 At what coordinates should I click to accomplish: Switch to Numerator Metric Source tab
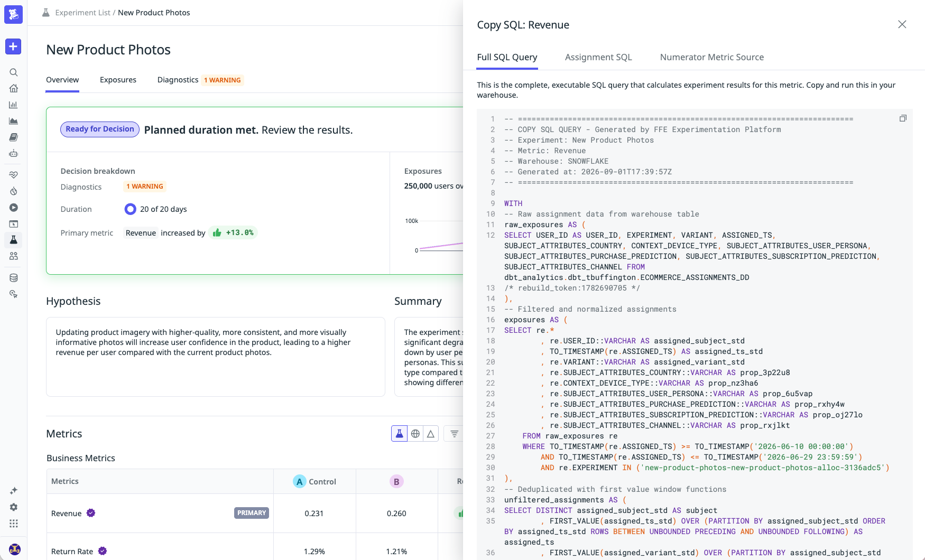711,57
